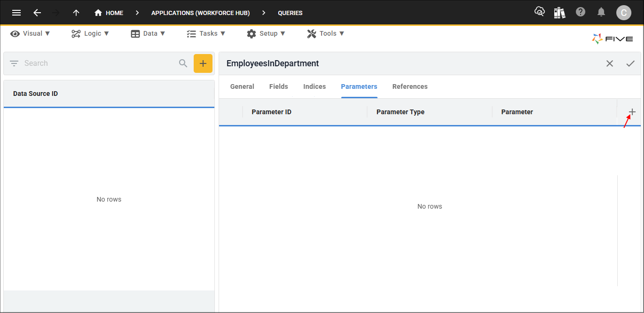Open notifications bell icon
The image size is (644, 313).
[x=601, y=12]
